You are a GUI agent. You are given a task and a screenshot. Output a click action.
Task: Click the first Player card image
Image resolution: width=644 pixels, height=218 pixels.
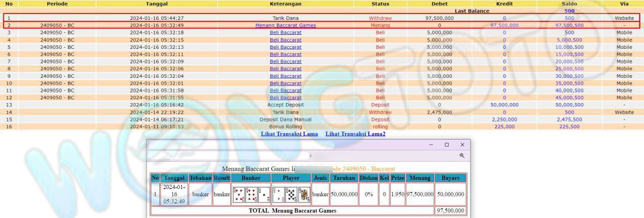278,194
